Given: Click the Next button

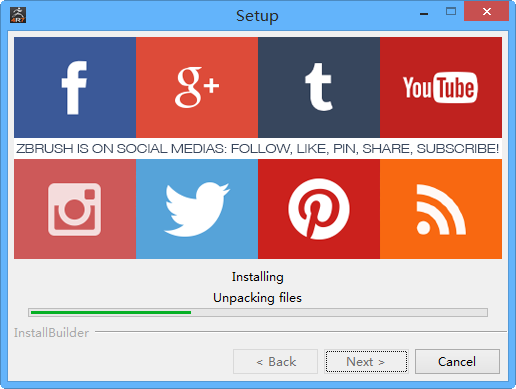Looking at the screenshot, I should [366, 362].
